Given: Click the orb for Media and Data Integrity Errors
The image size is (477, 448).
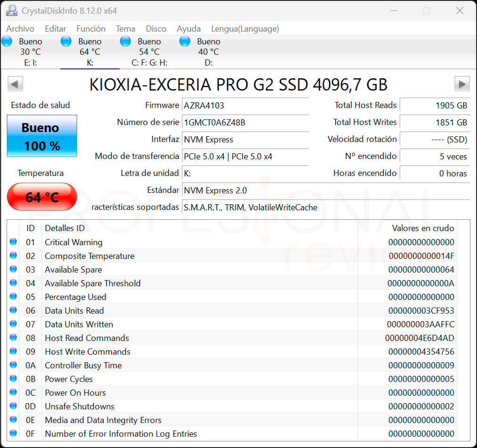Looking at the screenshot, I should click(13, 419).
